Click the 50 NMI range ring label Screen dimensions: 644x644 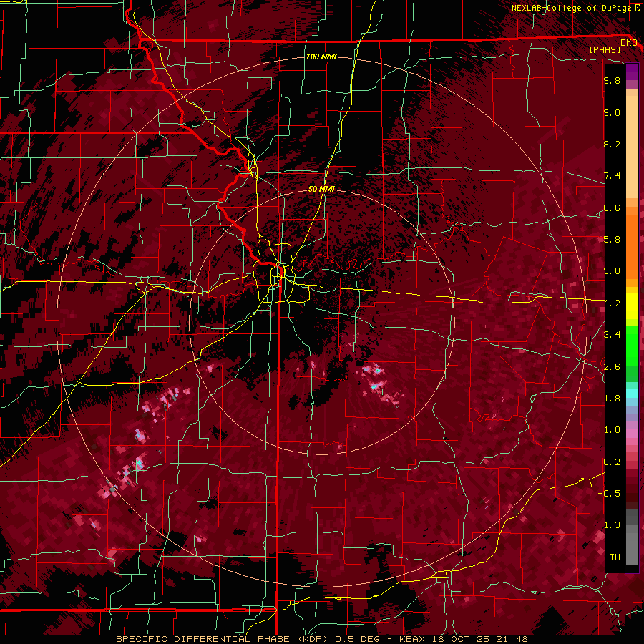321,189
